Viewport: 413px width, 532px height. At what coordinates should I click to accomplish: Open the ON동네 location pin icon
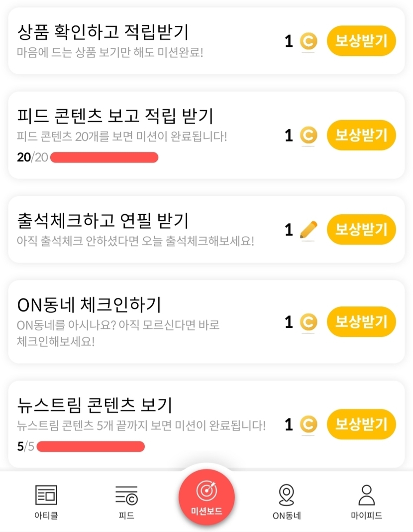[x=286, y=495]
